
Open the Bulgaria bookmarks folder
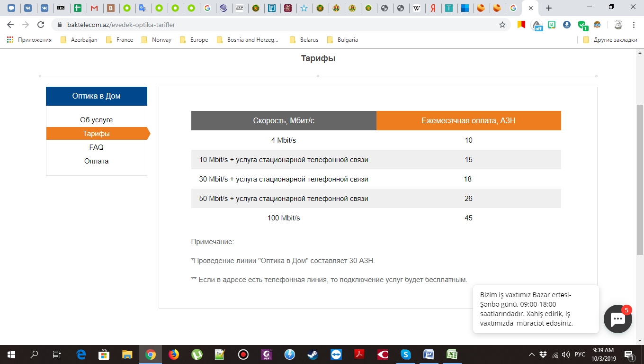pos(342,40)
